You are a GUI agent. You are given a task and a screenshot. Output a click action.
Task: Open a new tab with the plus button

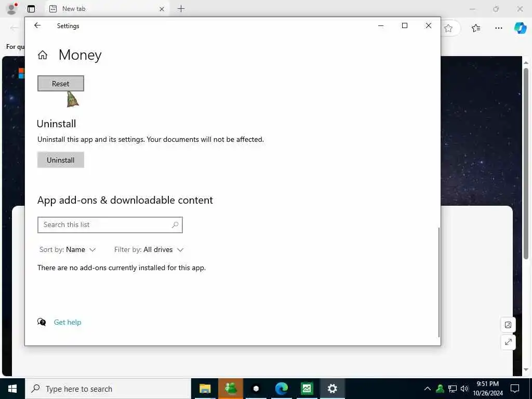[181, 9]
